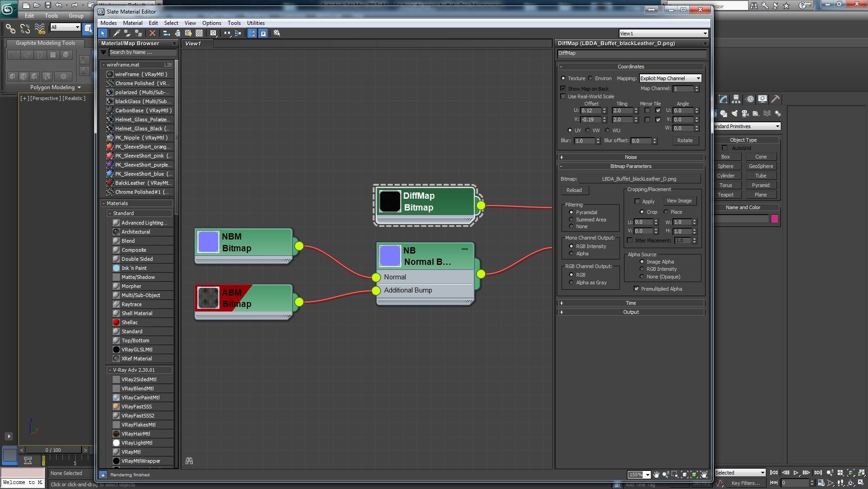Open Modes menu in Slate editor
Screen dimensions: 868x489
109,23
